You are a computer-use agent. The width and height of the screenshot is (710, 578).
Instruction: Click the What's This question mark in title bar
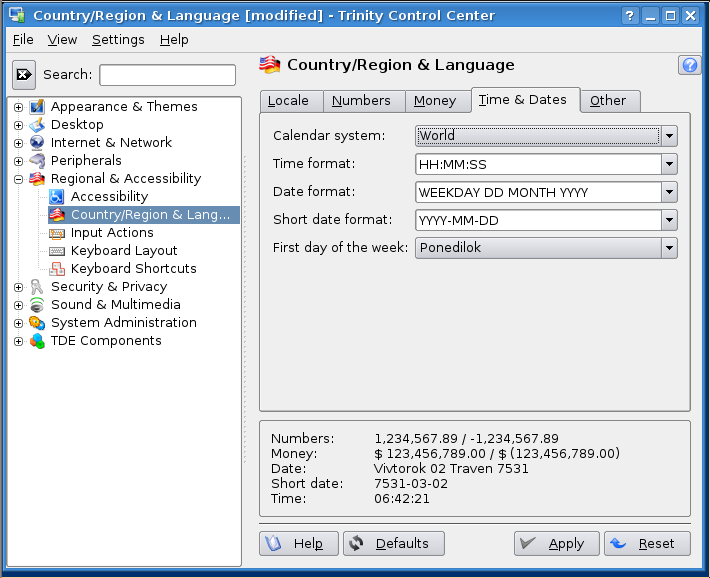(629, 16)
